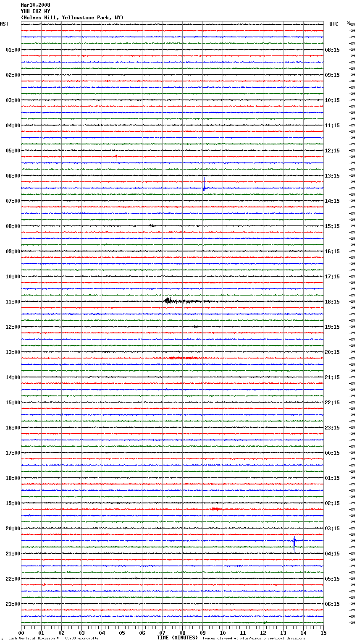
Task: Click the DC column header
Action: click(349, 22)
